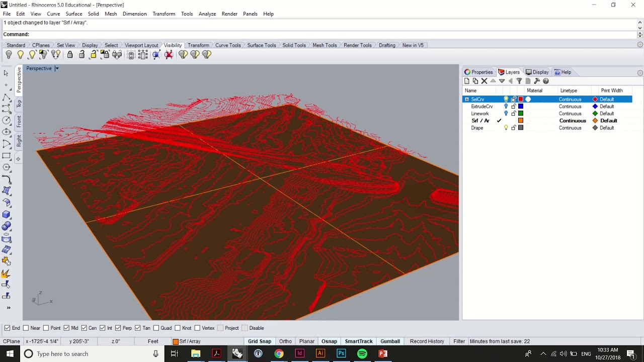
Task: Open Illustrator from the taskbar
Action: coord(320,353)
